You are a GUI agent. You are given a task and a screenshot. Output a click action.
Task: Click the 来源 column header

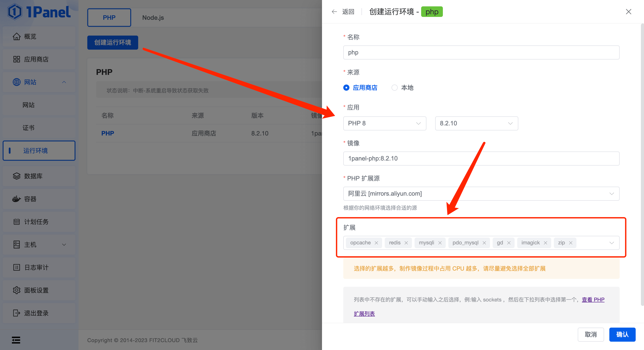point(198,115)
